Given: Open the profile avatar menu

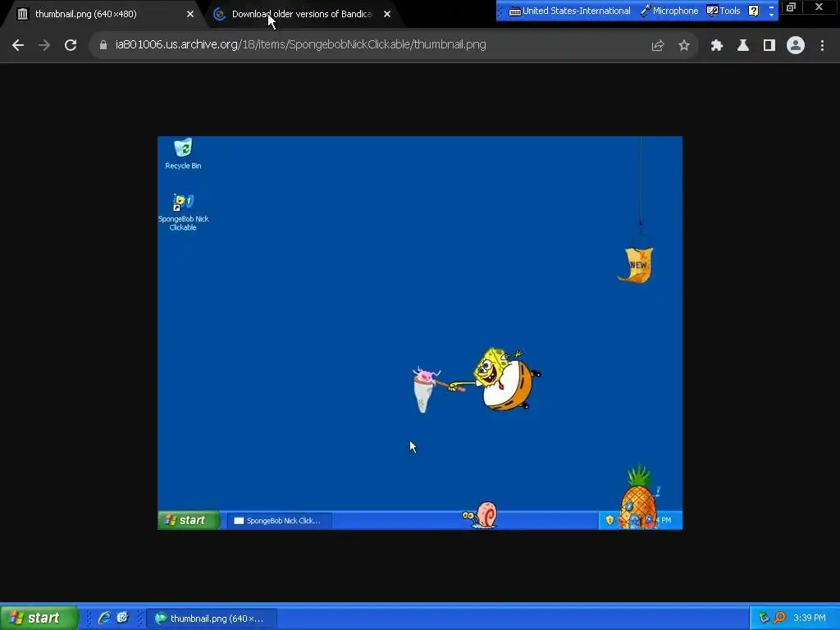Looking at the screenshot, I should (x=796, y=46).
